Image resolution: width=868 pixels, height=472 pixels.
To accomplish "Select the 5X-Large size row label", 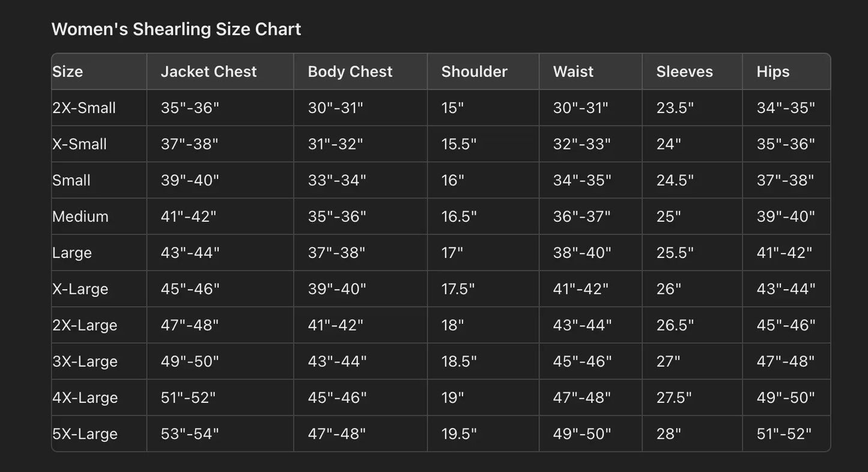I will [x=85, y=434].
